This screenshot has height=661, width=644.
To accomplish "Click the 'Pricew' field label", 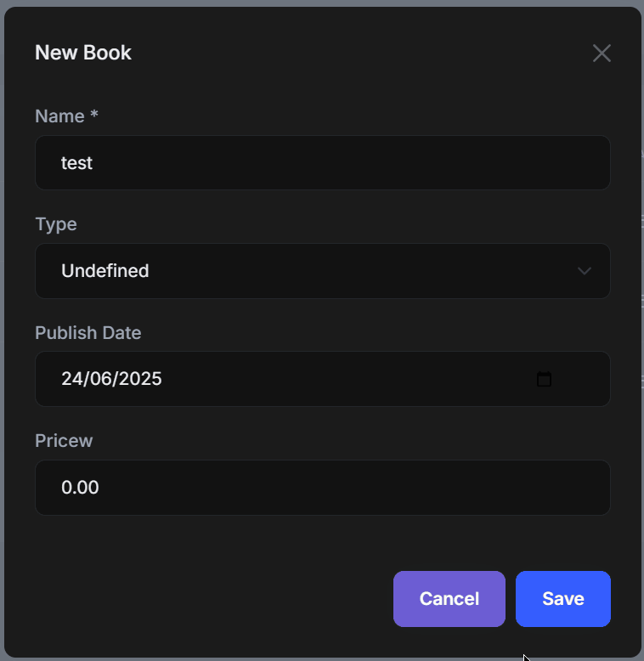I will pyautogui.click(x=64, y=441).
